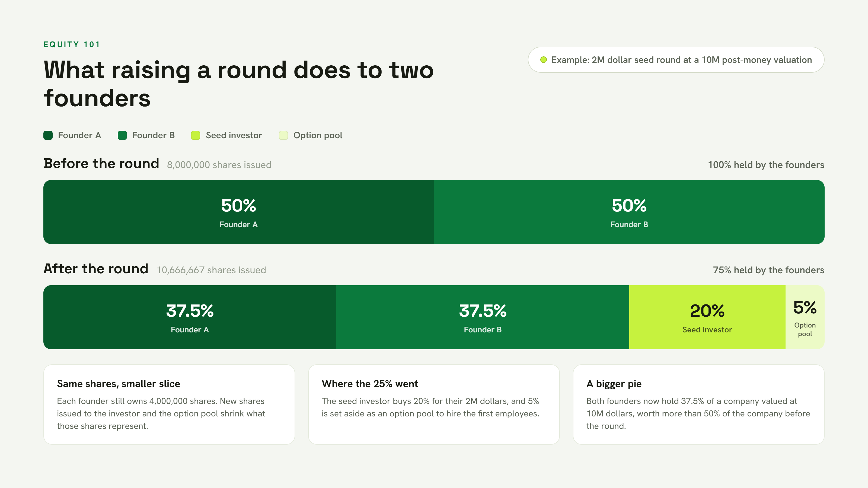Viewport: 868px width, 488px height.
Task: Click the Seed investor legend swatch
Action: 195,135
